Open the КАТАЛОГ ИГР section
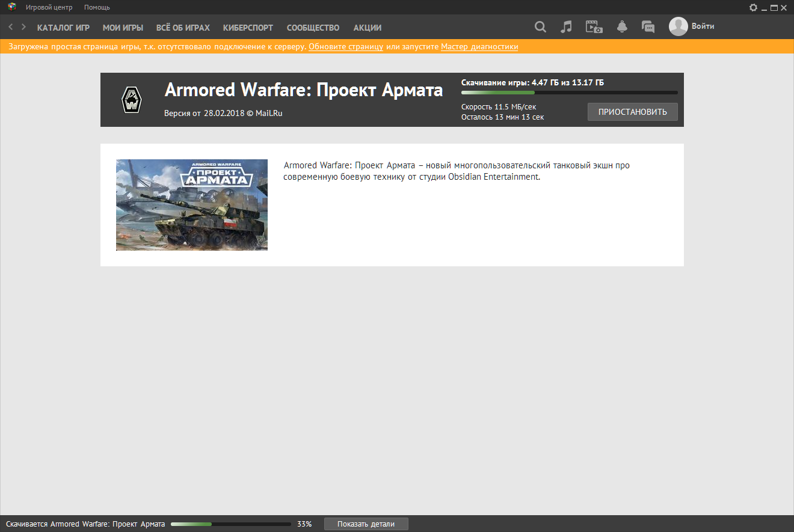The height and width of the screenshot is (532, 794). (x=63, y=28)
